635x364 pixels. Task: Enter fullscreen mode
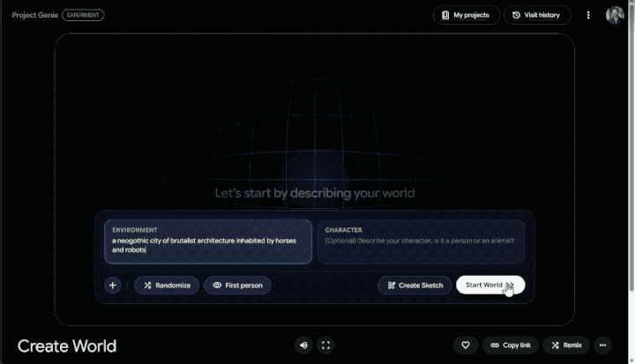325,345
